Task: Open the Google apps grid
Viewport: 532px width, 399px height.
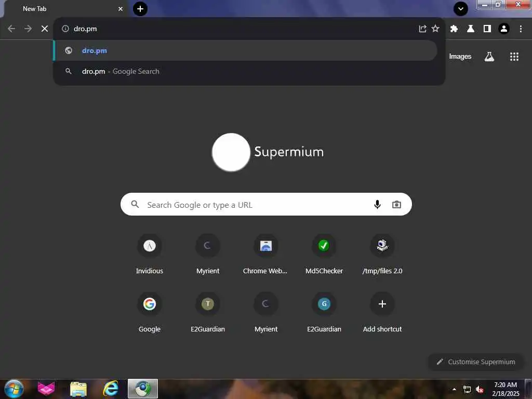Action: point(514,57)
